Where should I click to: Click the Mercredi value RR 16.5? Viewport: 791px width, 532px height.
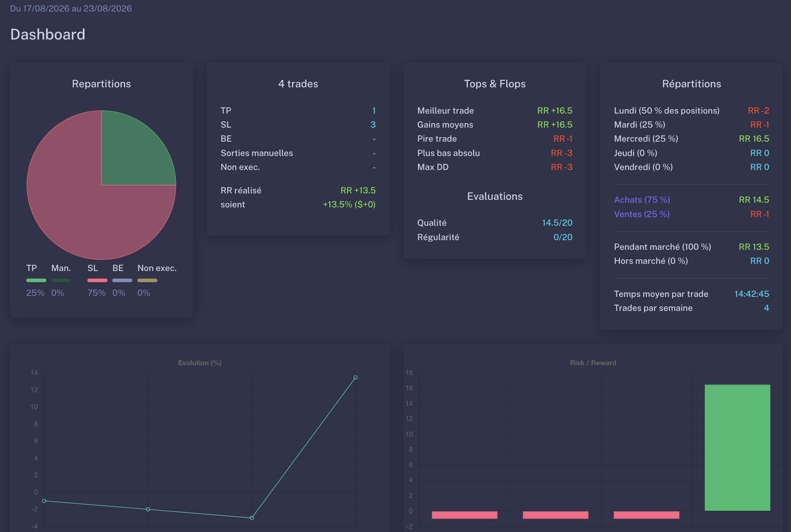(x=754, y=139)
